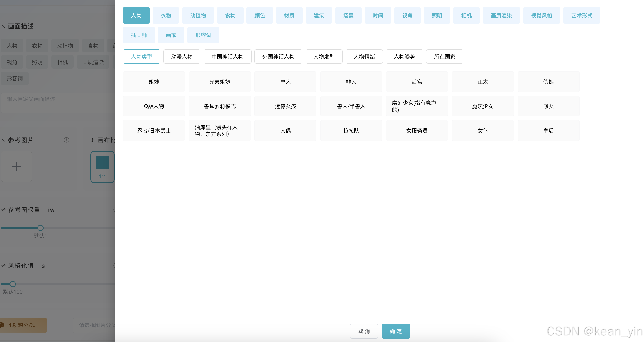Open the 插画师 category tab
Viewport: 644px width, 342px height.
coord(139,35)
